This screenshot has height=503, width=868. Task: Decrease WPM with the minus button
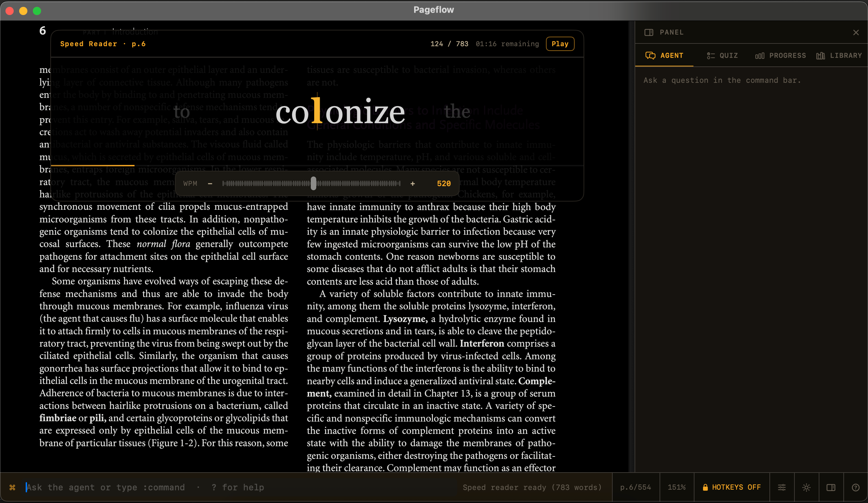pos(210,183)
